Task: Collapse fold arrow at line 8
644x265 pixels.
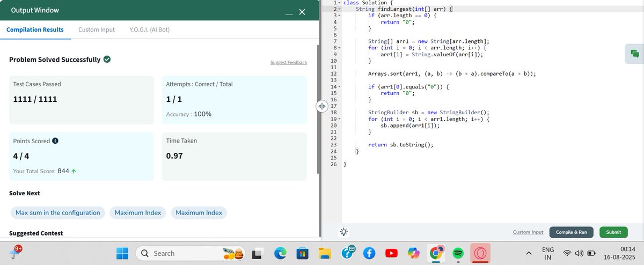Action: 340,48
